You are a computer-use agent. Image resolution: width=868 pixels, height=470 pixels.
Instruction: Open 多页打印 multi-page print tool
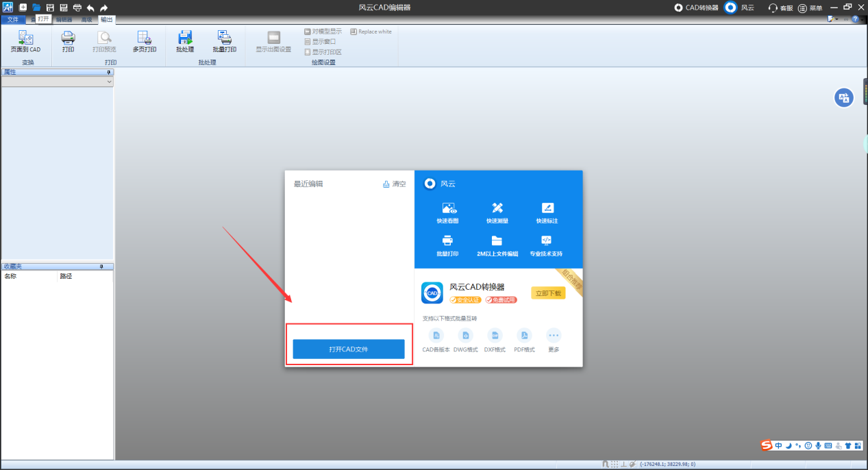[x=144, y=41]
